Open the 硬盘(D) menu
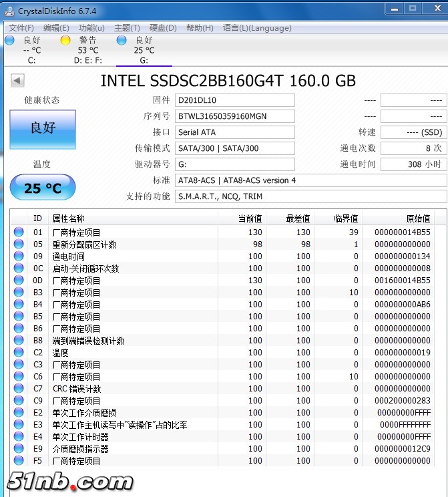448x497 pixels. tap(163, 28)
